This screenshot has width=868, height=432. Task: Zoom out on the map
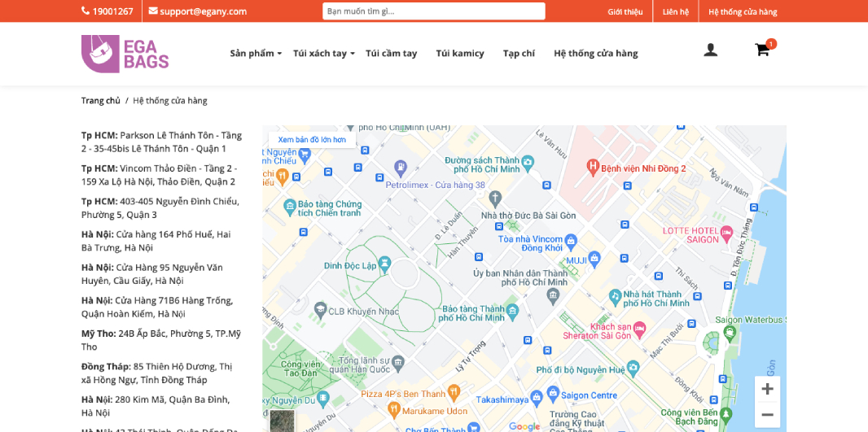pyautogui.click(x=767, y=414)
